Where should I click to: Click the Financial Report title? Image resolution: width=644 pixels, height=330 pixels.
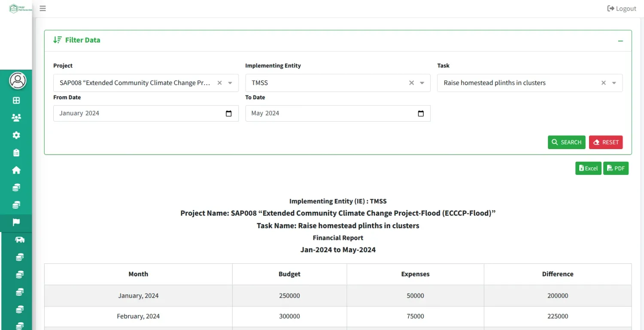click(x=338, y=238)
